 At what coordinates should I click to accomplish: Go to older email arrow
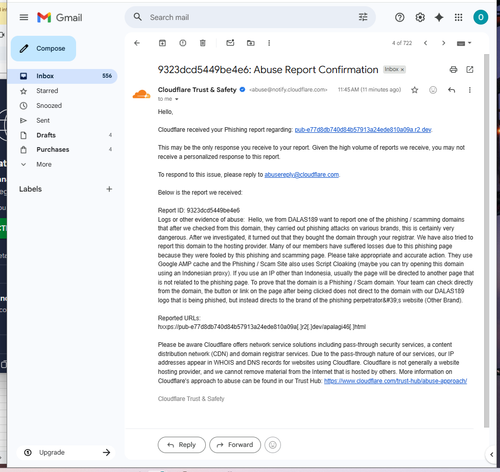(443, 43)
